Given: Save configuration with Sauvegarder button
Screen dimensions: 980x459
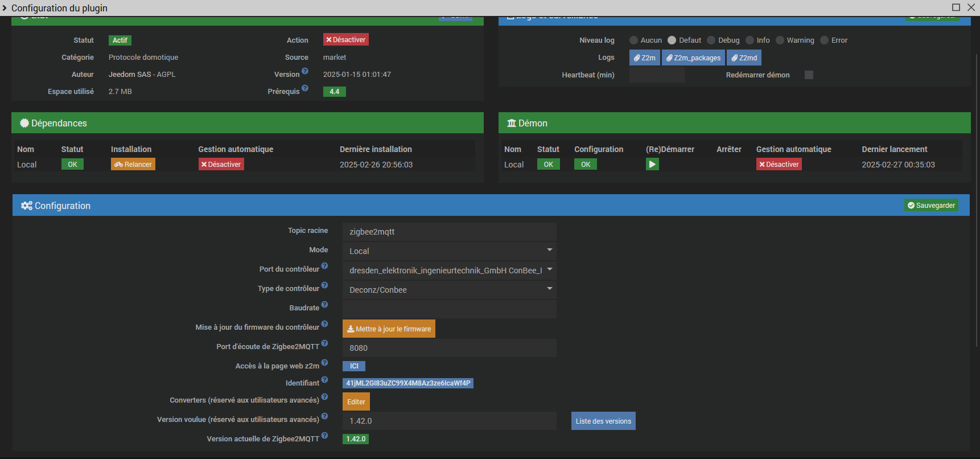Looking at the screenshot, I should click(931, 206).
